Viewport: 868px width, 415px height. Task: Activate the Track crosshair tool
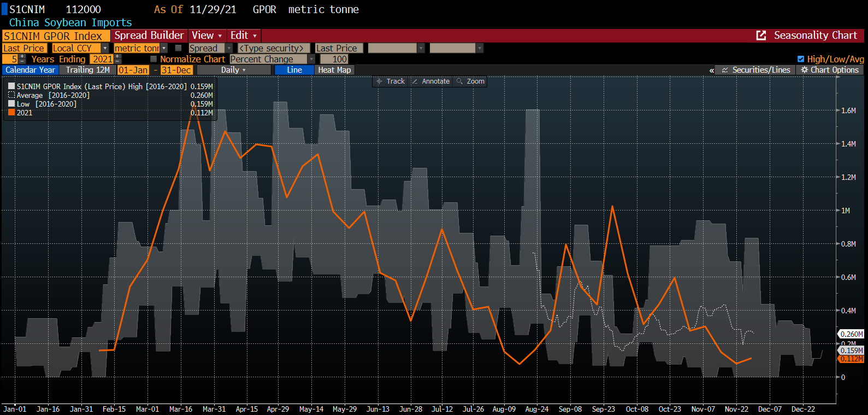380,81
